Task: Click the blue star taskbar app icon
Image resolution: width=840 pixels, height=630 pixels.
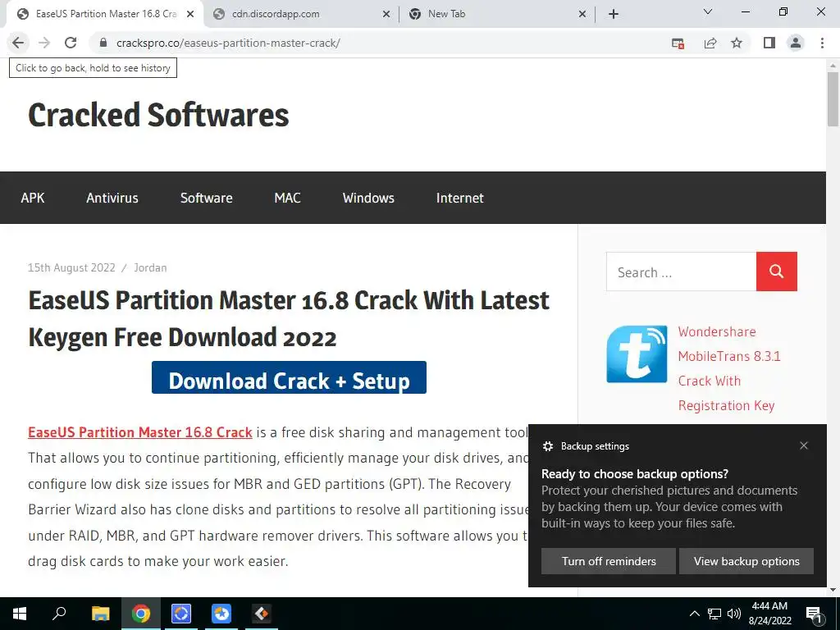Action: [221, 614]
